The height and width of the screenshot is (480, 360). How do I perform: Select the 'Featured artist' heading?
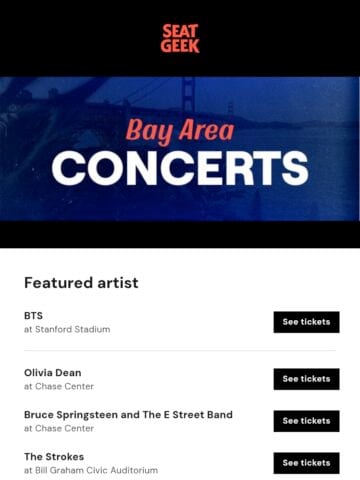81,283
